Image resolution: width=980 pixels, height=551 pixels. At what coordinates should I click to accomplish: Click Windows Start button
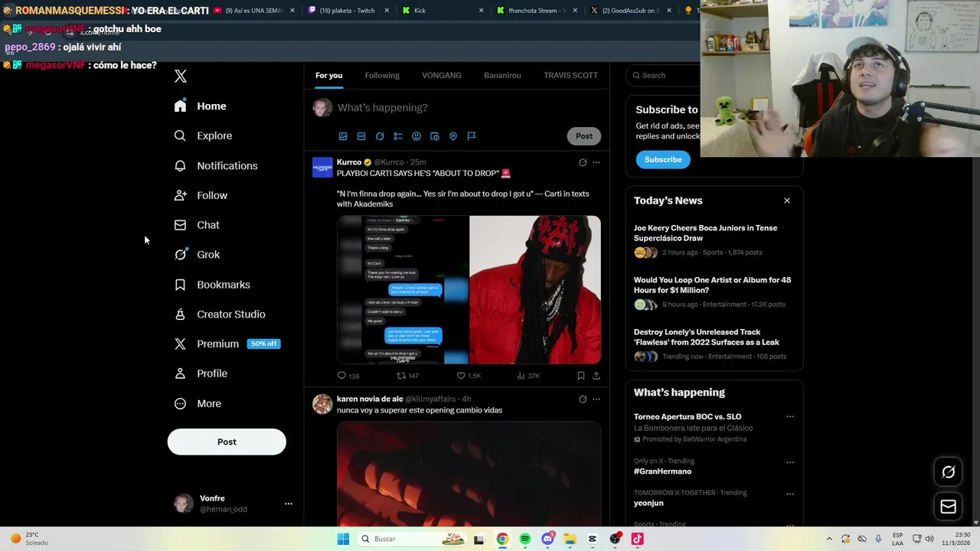point(343,539)
